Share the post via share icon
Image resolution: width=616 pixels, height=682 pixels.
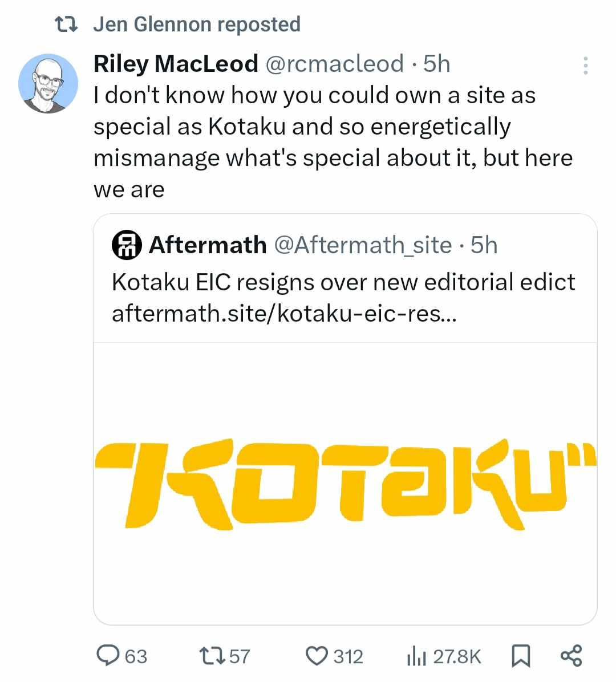571,656
